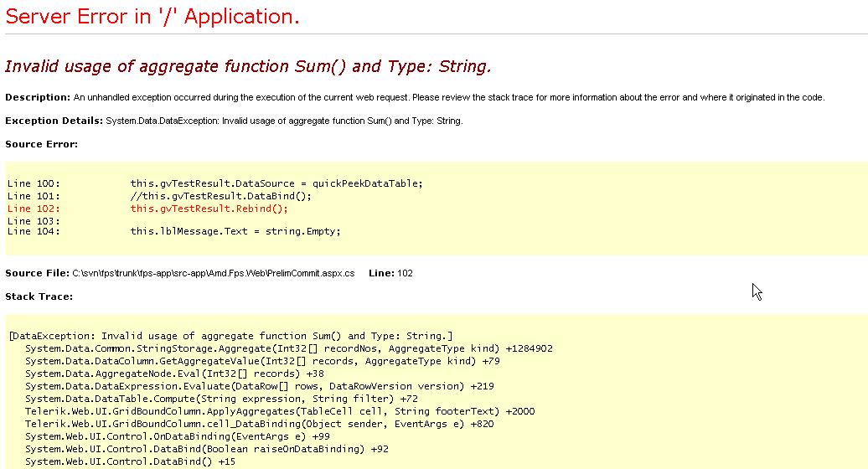Click the 'Stack Trace:' label
This screenshot has height=469, width=868.
(39, 296)
